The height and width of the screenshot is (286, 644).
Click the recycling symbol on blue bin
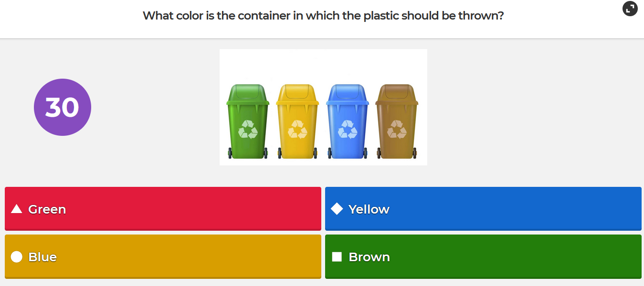point(347,129)
